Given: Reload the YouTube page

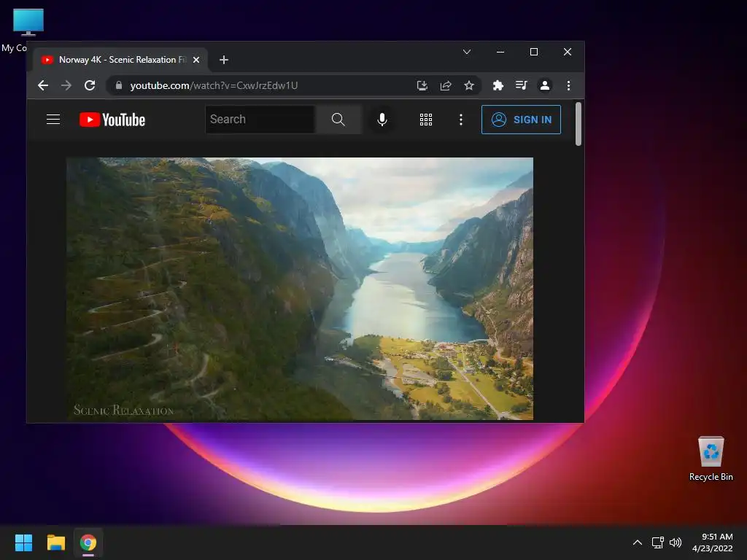Looking at the screenshot, I should pyautogui.click(x=90, y=85).
